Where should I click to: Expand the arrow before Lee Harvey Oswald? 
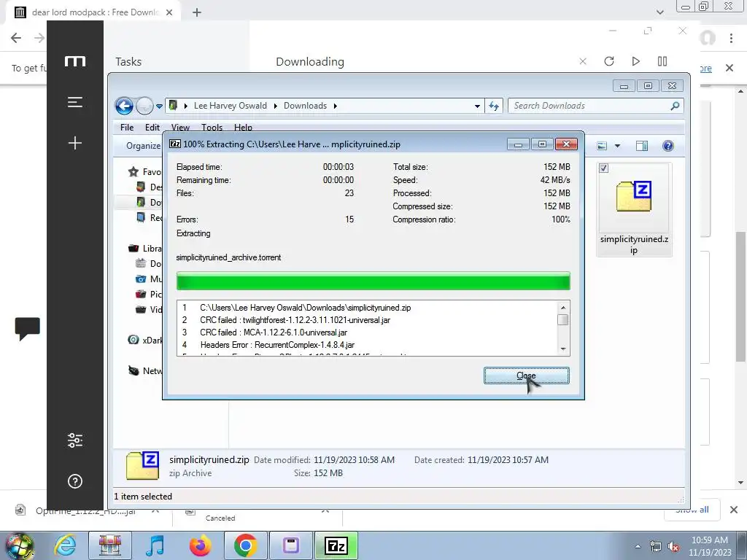pyautogui.click(x=186, y=106)
